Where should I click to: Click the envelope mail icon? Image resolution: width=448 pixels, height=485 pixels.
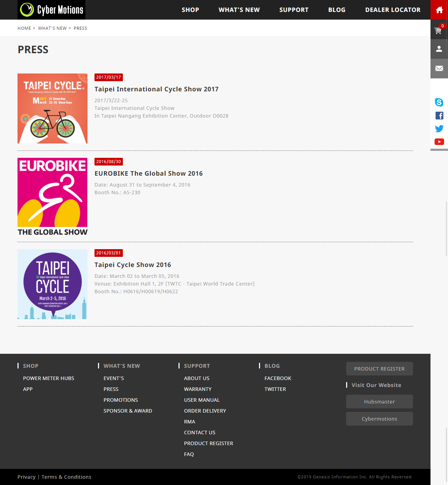[x=439, y=69]
